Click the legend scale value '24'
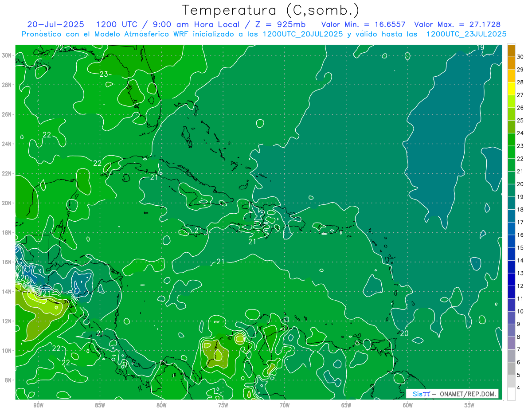 [520, 133]
